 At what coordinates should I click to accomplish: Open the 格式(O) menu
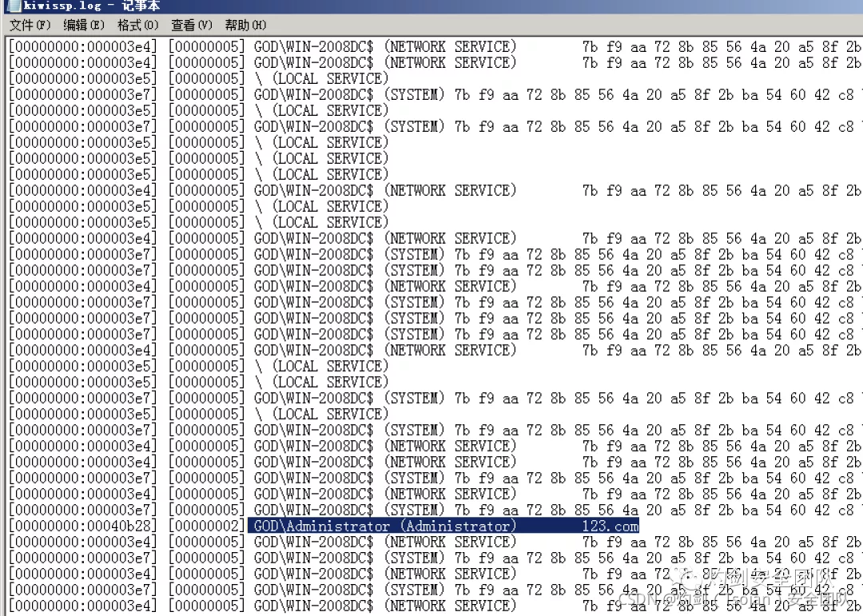coord(137,25)
